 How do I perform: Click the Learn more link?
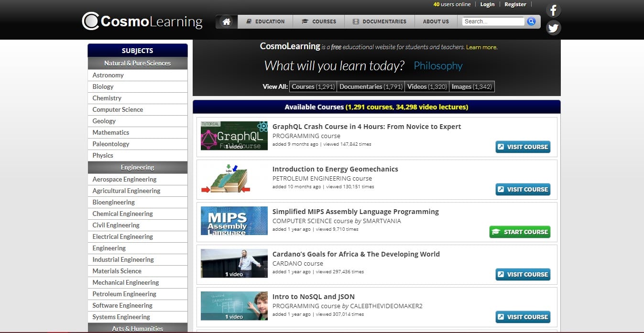pyautogui.click(x=481, y=47)
